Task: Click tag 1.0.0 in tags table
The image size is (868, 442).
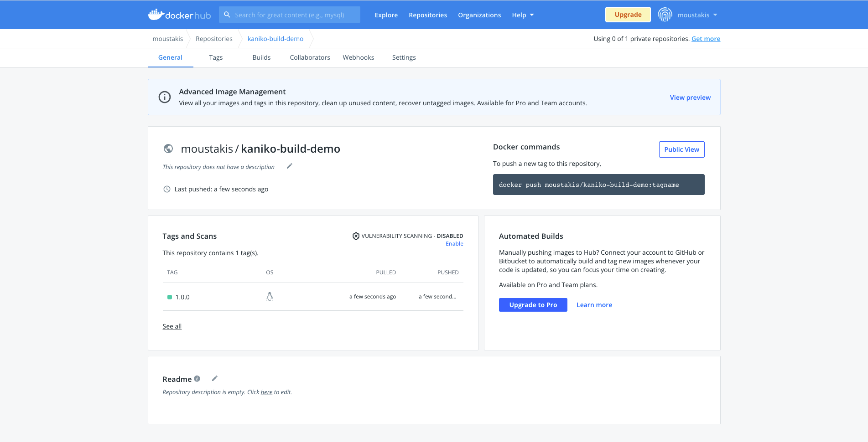Action: click(x=182, y=297)
